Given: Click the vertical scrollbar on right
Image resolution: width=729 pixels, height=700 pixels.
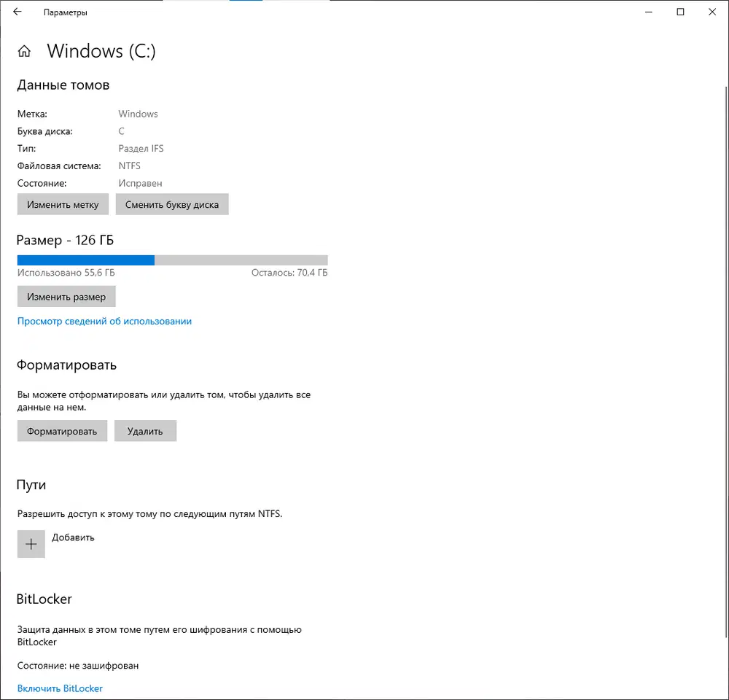Looking at the screenshot, I should 726,362.
